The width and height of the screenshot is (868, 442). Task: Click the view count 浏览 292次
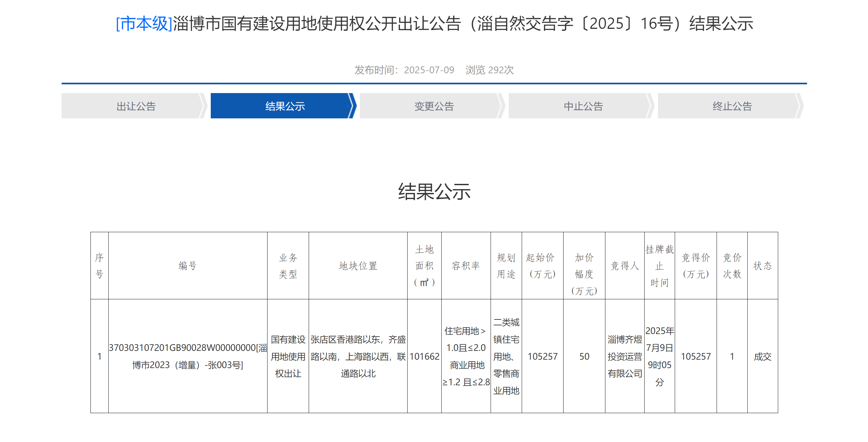tap(490, 70)
